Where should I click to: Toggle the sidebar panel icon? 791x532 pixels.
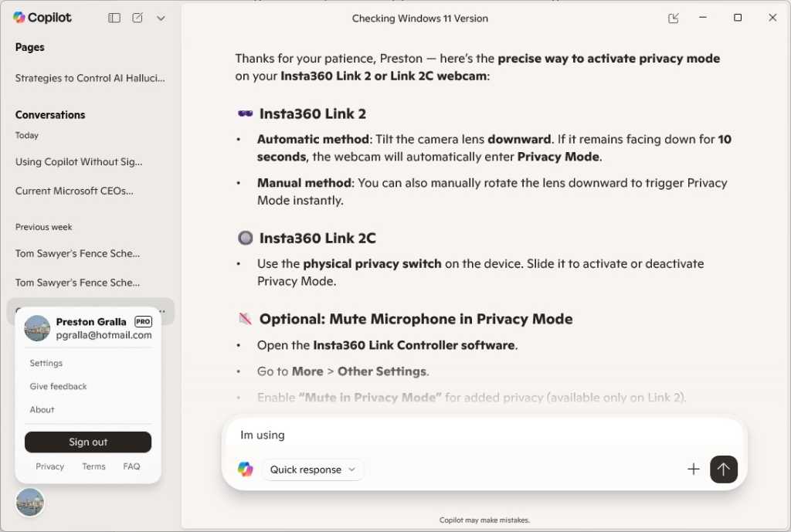[x=114, y=17]
